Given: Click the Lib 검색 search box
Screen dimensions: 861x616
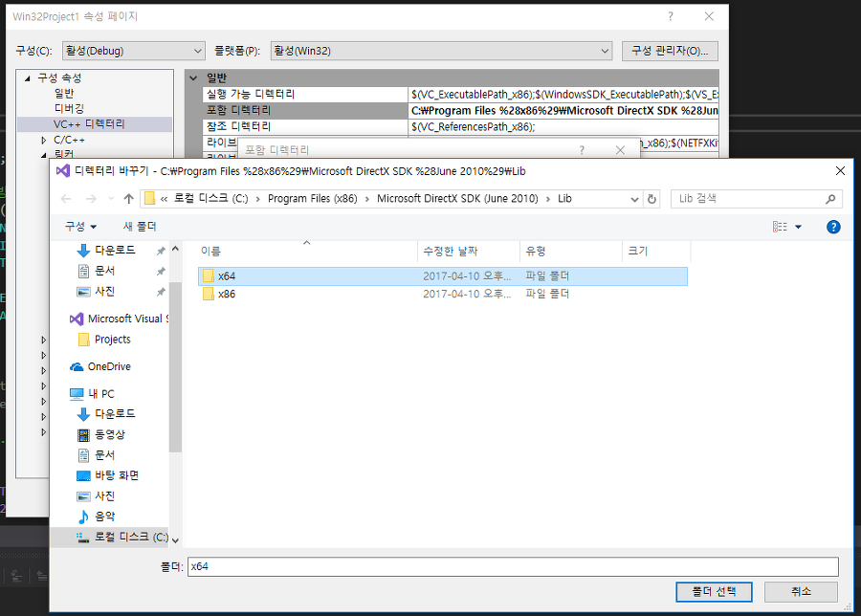Looking at the screenshot, I should click(749, 199).
